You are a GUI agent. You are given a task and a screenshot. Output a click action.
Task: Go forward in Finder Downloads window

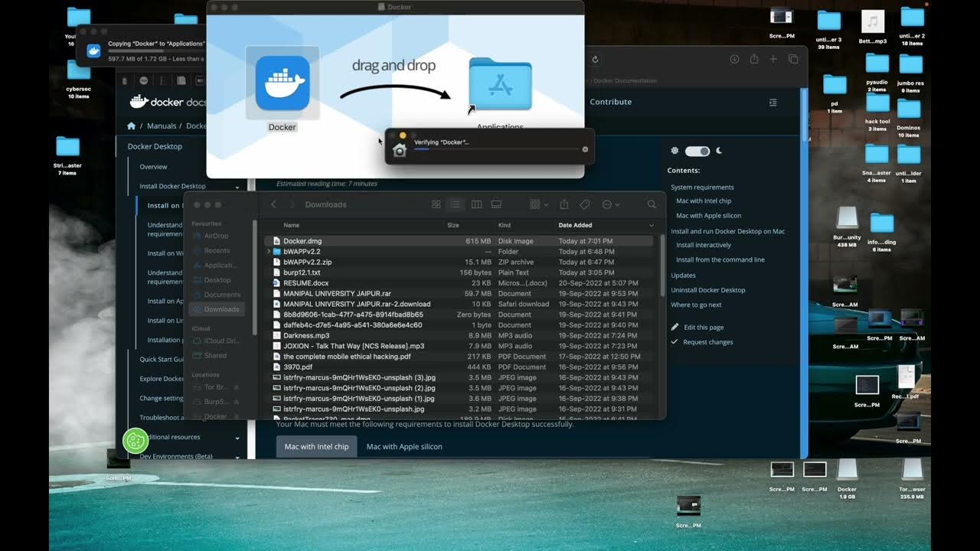point(292,204)
